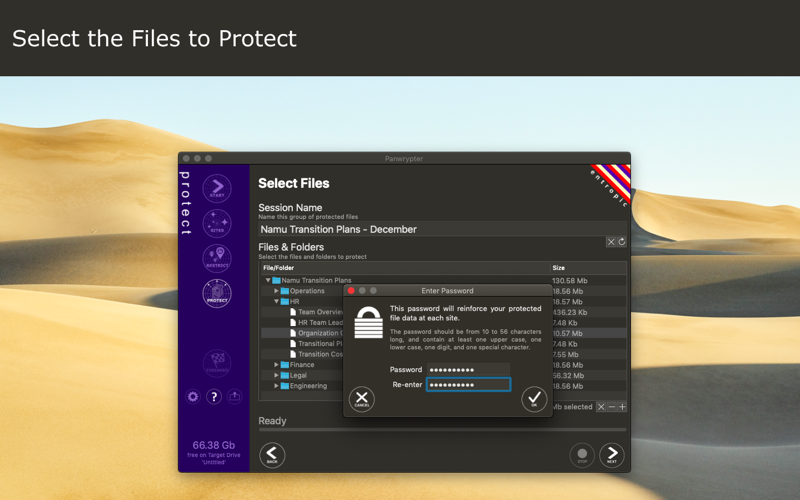
Task: Click the File/Folder column header
Action: coord(405,268)
